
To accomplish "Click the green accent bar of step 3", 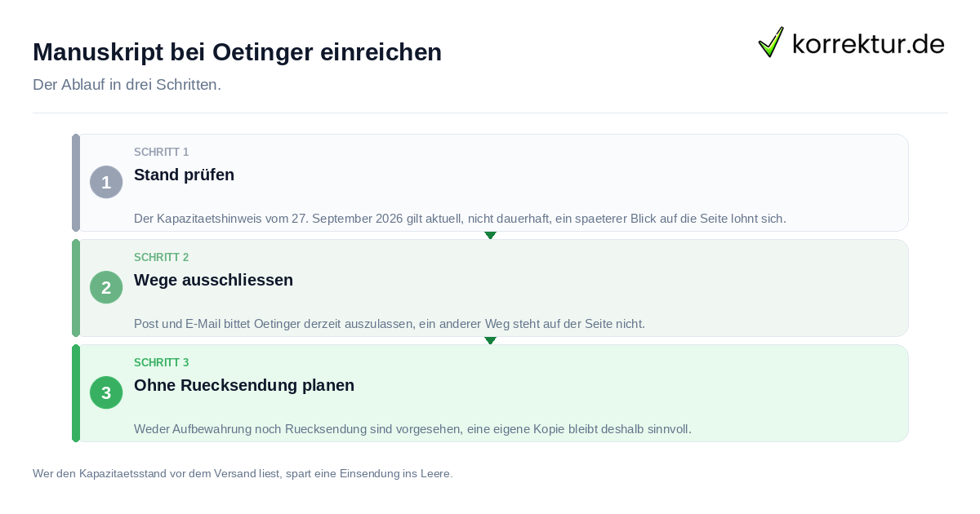I will [76, 393].
